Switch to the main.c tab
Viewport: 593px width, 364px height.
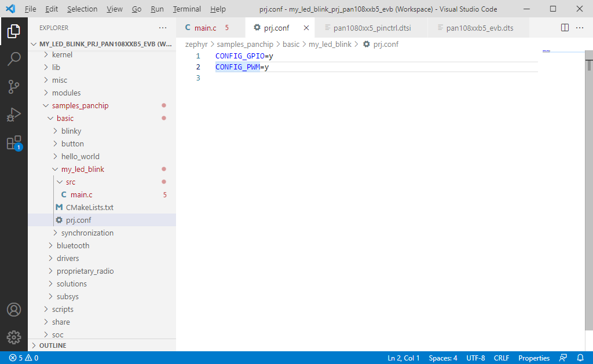pyautogui.click(x=210, y=28)
